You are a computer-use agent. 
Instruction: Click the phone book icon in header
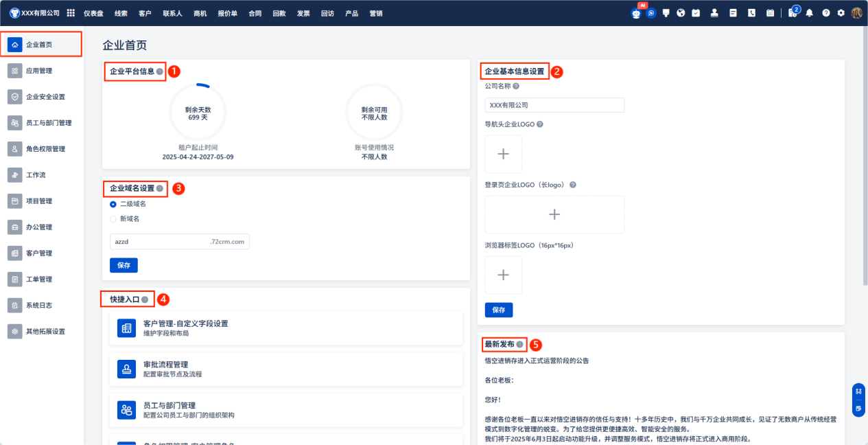coord(751,13)
